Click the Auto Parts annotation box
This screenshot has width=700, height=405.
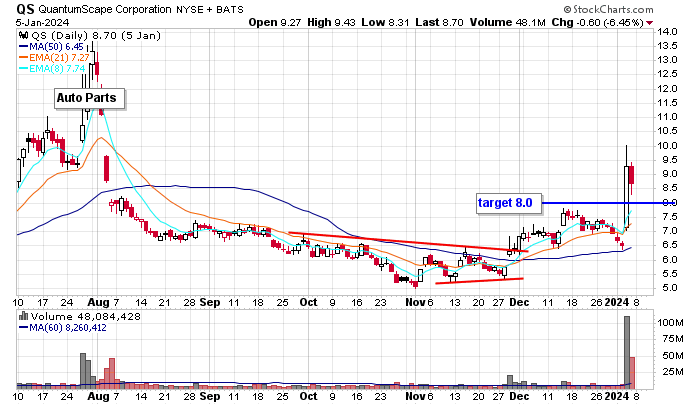89,98
